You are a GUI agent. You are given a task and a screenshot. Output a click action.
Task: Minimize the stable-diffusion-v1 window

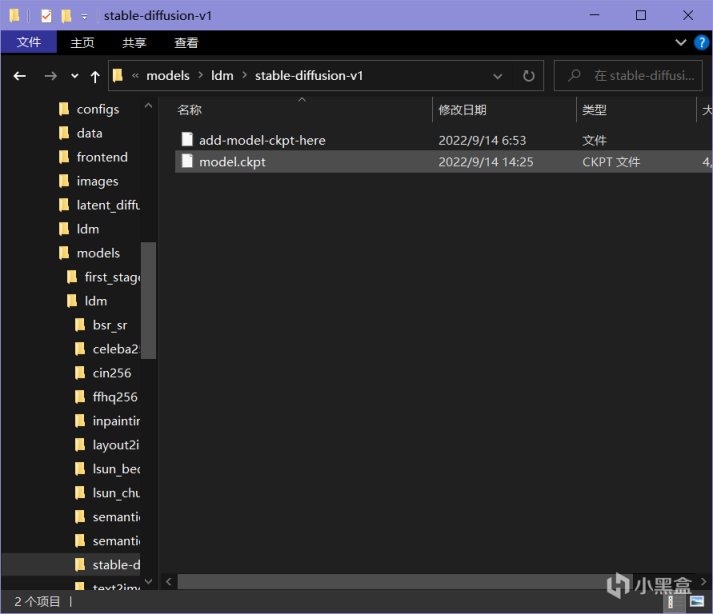coord(594,15)
